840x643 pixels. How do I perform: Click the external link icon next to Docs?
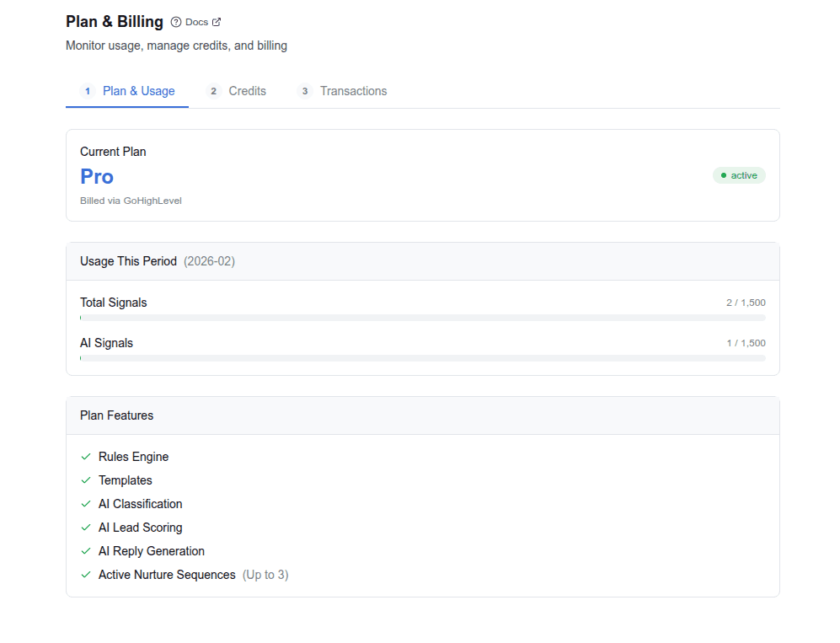point(217,21)
